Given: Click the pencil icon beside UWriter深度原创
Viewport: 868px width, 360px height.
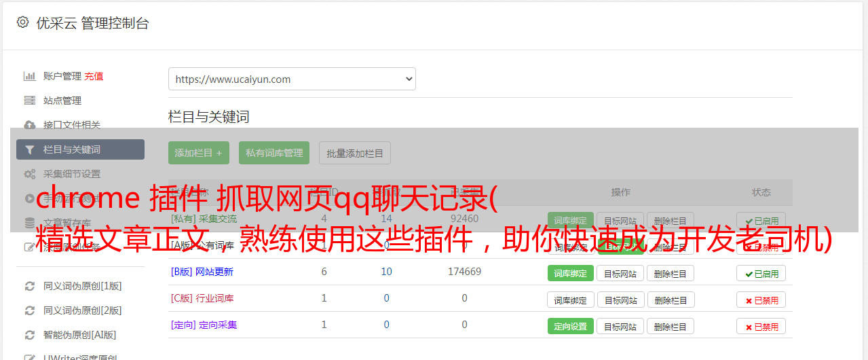Looking at the screenshot, I should 30,357.
